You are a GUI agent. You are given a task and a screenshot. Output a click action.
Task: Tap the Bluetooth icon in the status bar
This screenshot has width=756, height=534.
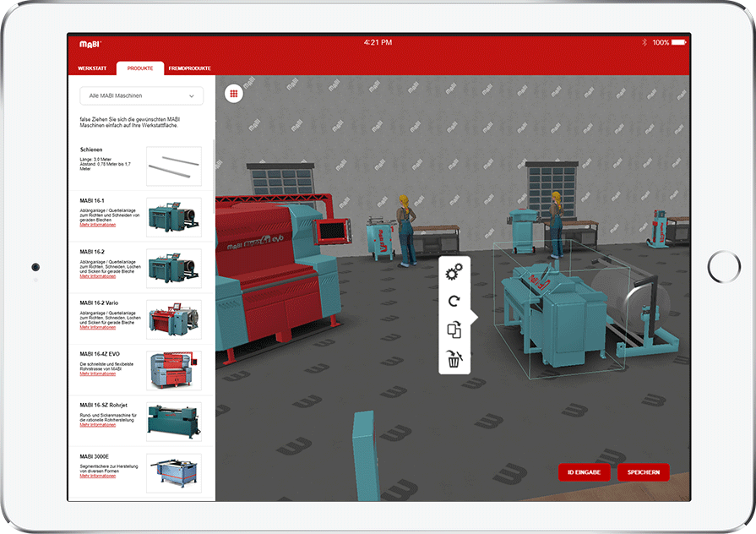[645, 42]
